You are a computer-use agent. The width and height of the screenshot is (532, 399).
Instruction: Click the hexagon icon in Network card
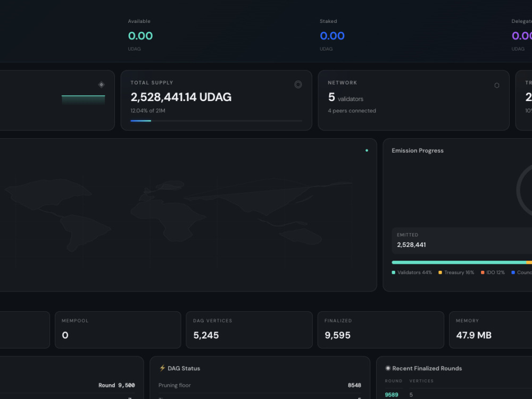point(497,86)
